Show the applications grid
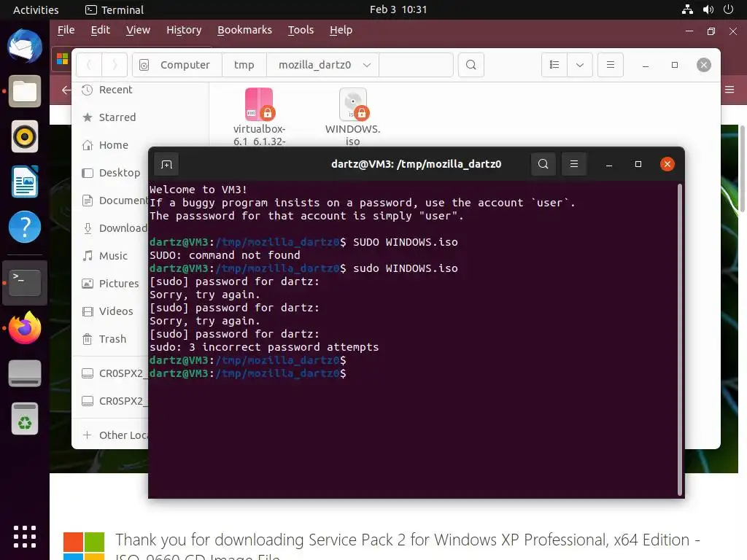The height and width of the screenshot is (560, 747). 25,537
